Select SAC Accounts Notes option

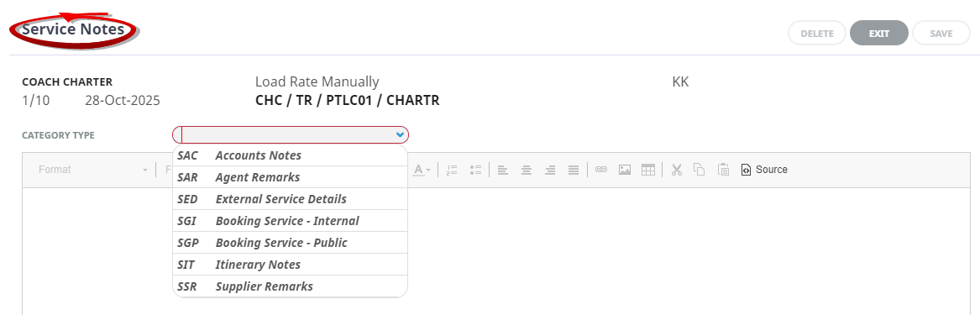(290, 155)
